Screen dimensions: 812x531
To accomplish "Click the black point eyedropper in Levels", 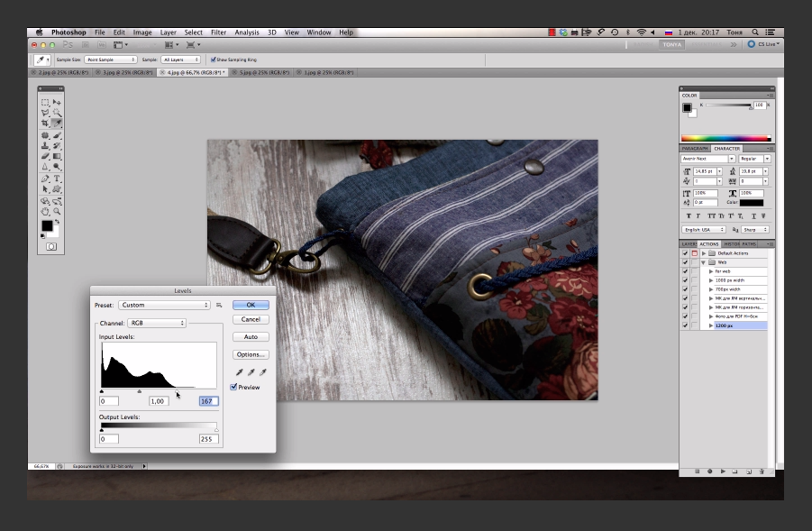I will coord(239,371).
